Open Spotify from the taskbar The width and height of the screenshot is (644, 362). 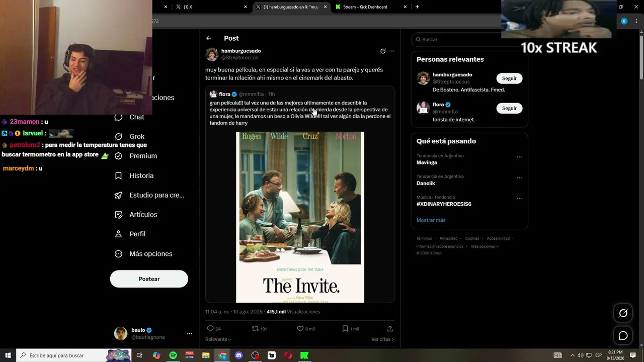point(173,355)
